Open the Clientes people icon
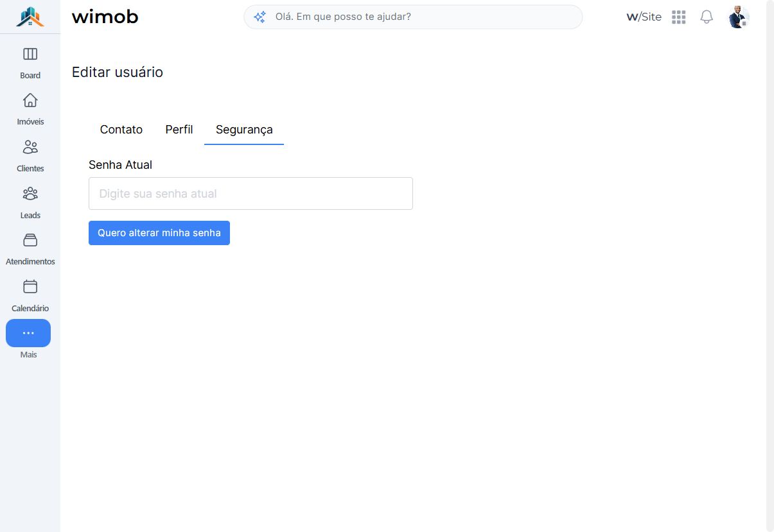The height and width of the screenshot is (532, 774). [x=30, y=147]
